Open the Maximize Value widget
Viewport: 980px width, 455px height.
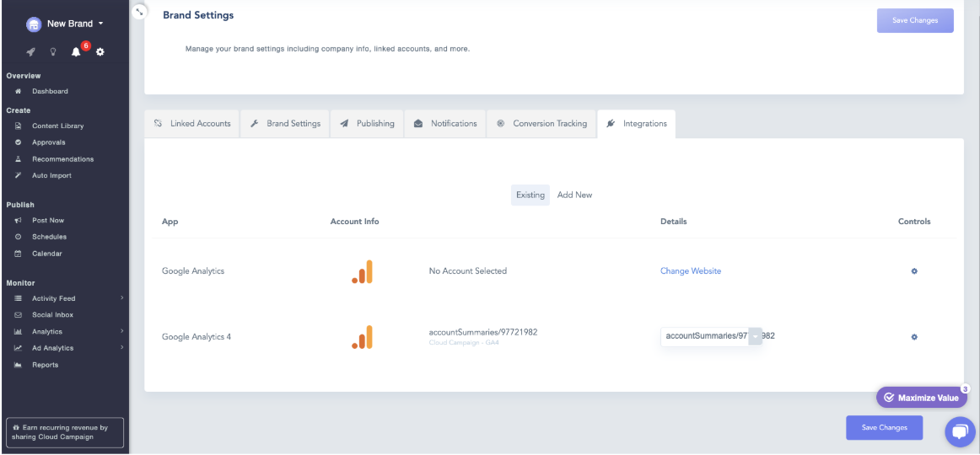coord(921,398)
